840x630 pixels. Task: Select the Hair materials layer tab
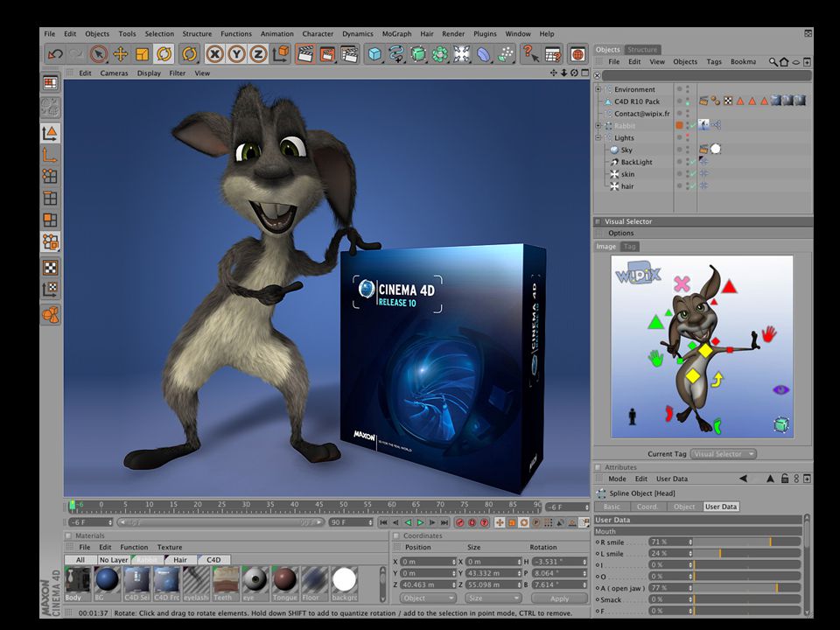pyautogui.click(x=180, y=560)
